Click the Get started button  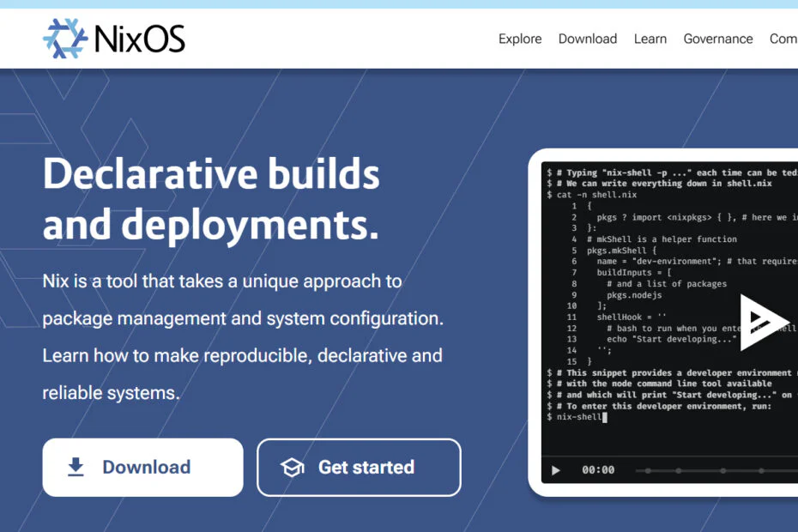tap(360, 468)
